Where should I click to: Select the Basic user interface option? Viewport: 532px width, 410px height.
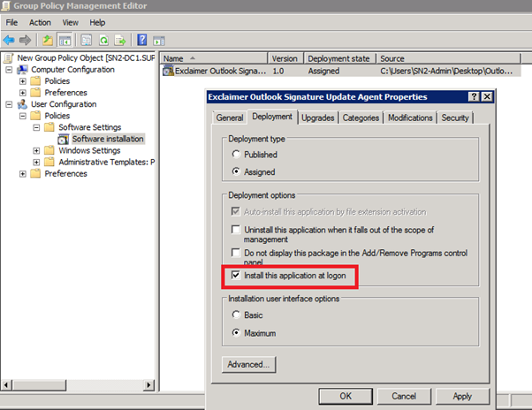[x=236, y=315]
